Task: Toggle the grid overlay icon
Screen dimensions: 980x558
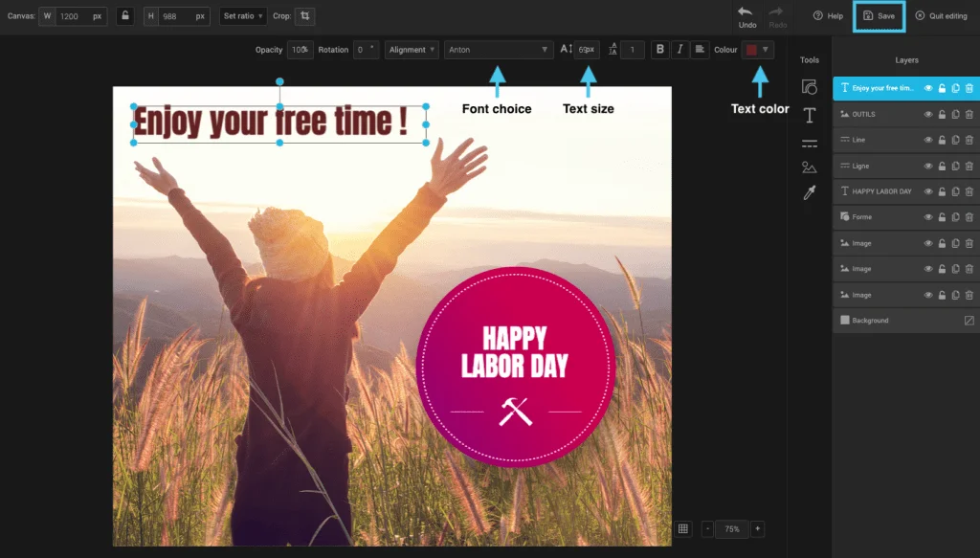Action: pos(683,528)
